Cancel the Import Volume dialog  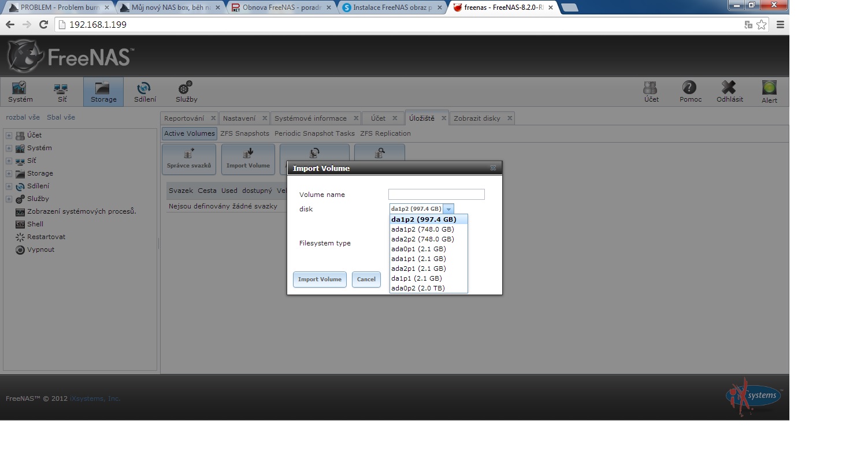[366, 280]
